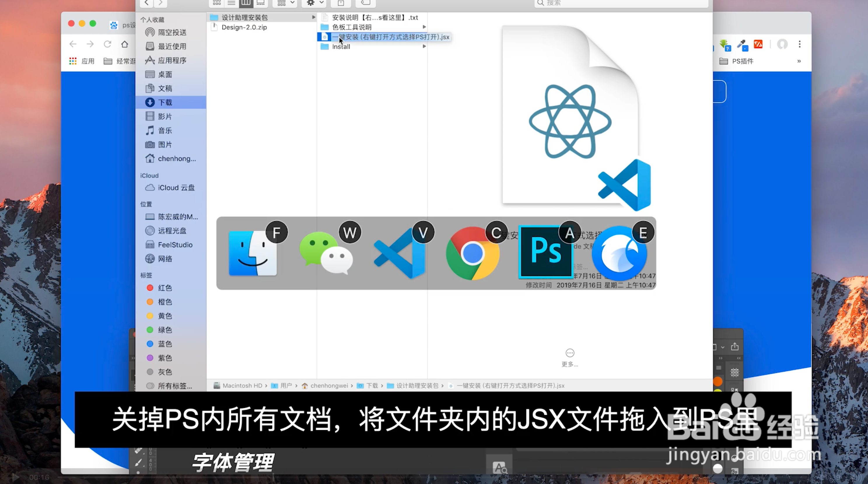Image resolution: width=868 pixels, height=484 pixels.
Task: Click the Finder edit tags button
Action: [365, 3]
